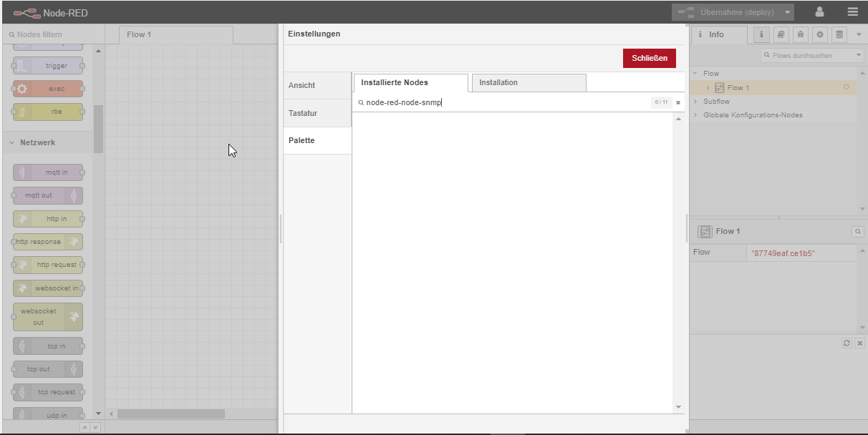Screen dimensions: 868x435
Task: Click the Schließen button
Action: pos(649,58)
